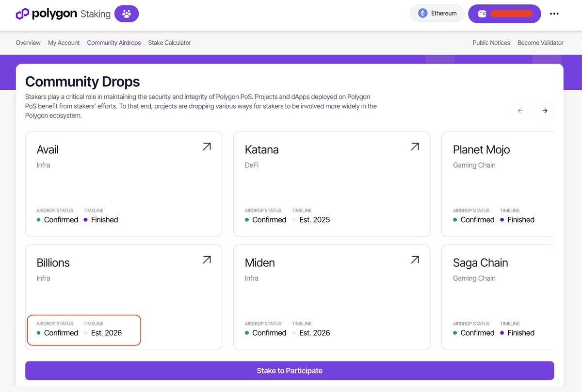The width and height of the screenshot is (582, 392).
Task: Click the next arrow carousel button
Action: pyautogui.click(x=545, y=111)
